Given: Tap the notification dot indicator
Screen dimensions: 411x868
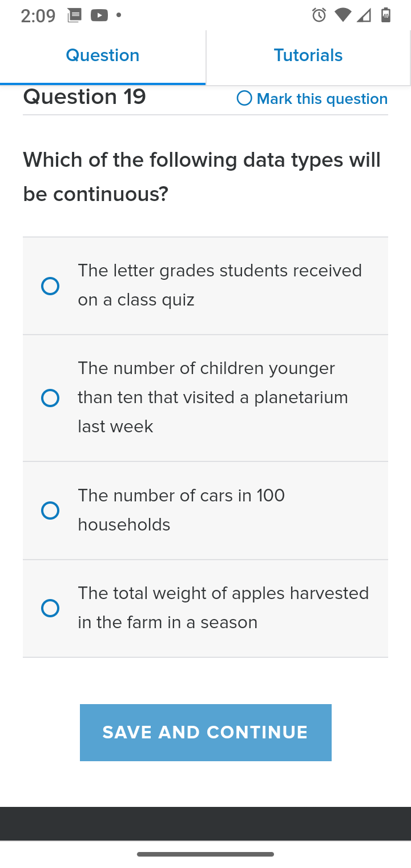Looking at the screenshot, I should click(x=119, y=15).
